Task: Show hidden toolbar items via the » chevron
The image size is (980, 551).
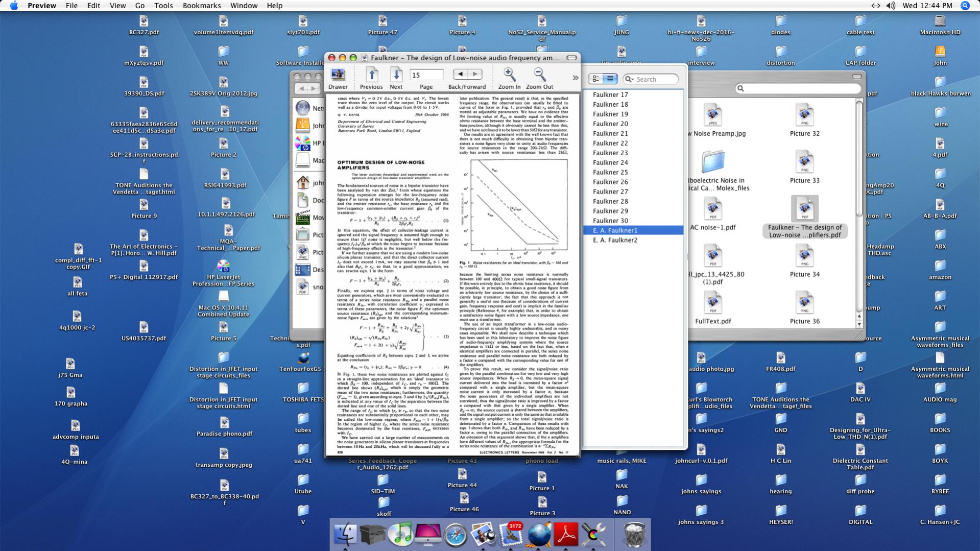Action: [576, 78]
